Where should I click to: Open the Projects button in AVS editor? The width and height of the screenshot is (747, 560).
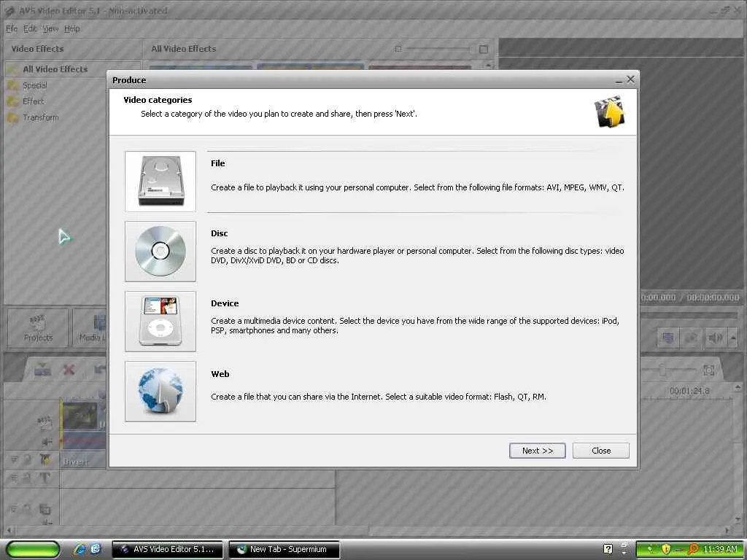(38, 328)
